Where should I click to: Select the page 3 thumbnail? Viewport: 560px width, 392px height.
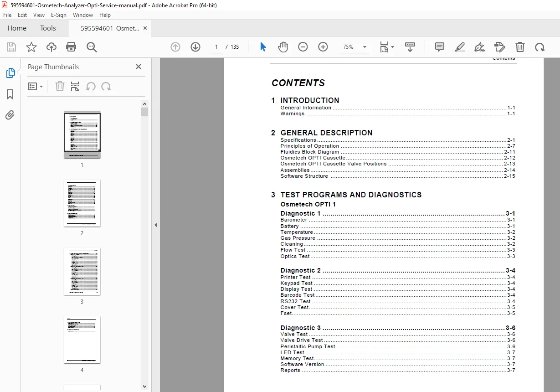click(82, 272)
